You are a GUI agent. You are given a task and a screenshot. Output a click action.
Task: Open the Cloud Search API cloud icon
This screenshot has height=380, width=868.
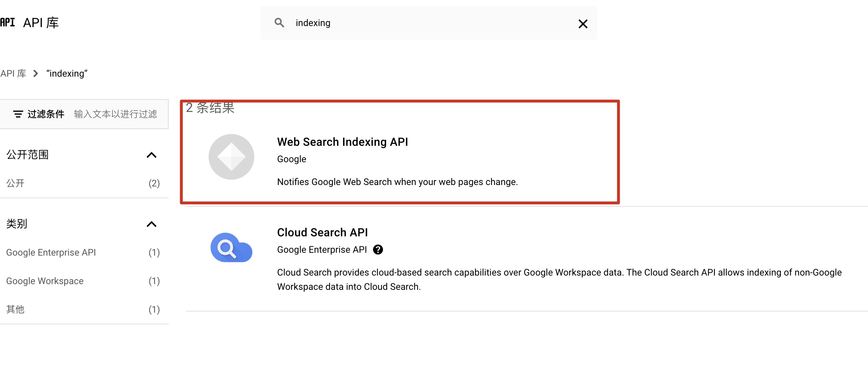coord(231,247)
